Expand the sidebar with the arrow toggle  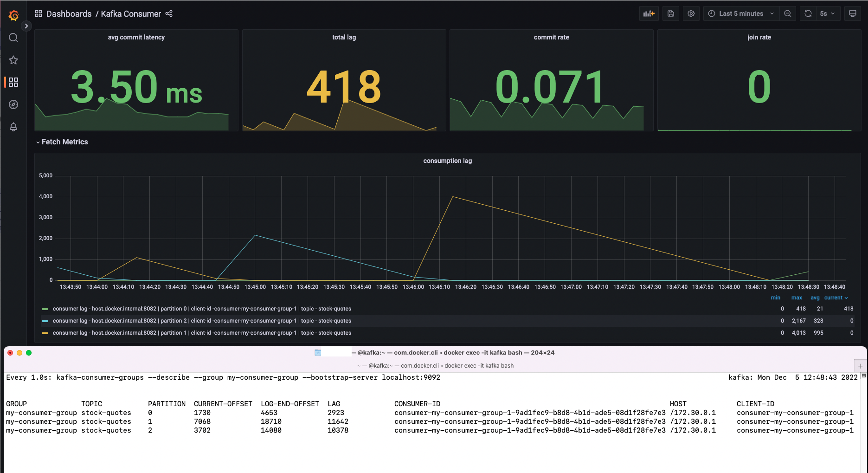26,26
